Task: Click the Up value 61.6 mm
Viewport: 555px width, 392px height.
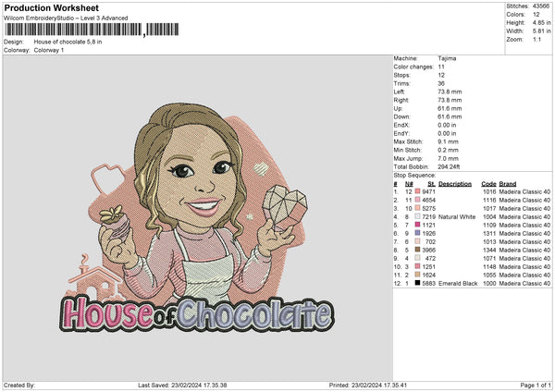Action: pyautogui.click(x=450, y=108)
